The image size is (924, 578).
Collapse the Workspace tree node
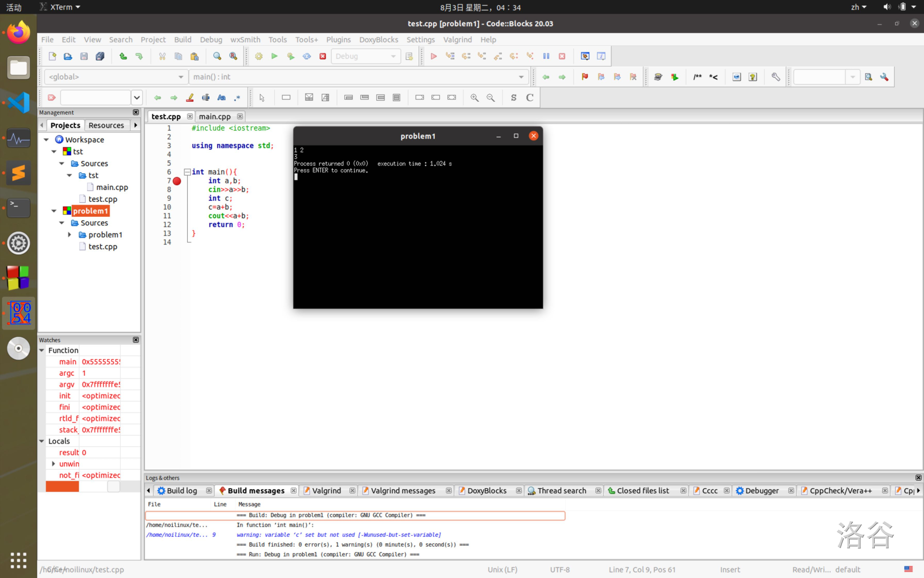coord(47,140)
